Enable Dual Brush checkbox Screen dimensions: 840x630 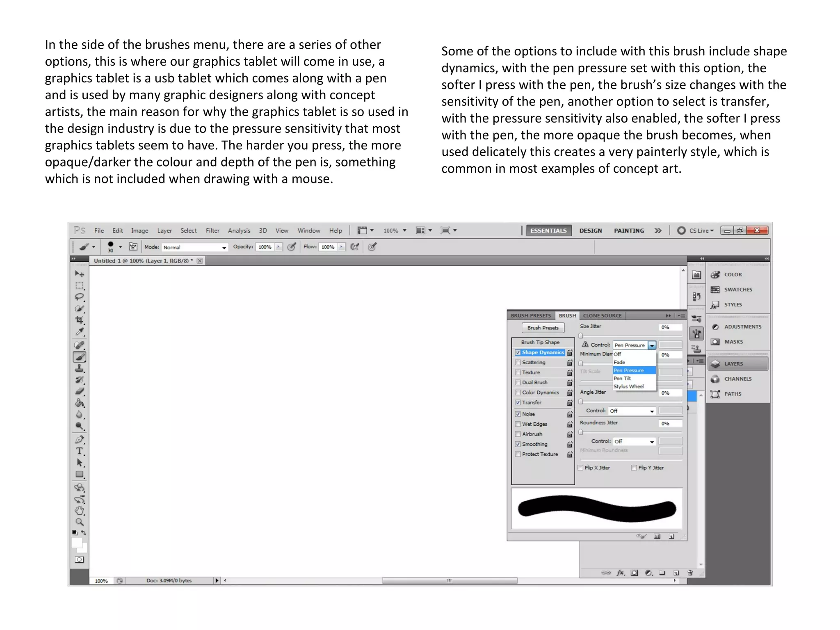coord(518,382)
